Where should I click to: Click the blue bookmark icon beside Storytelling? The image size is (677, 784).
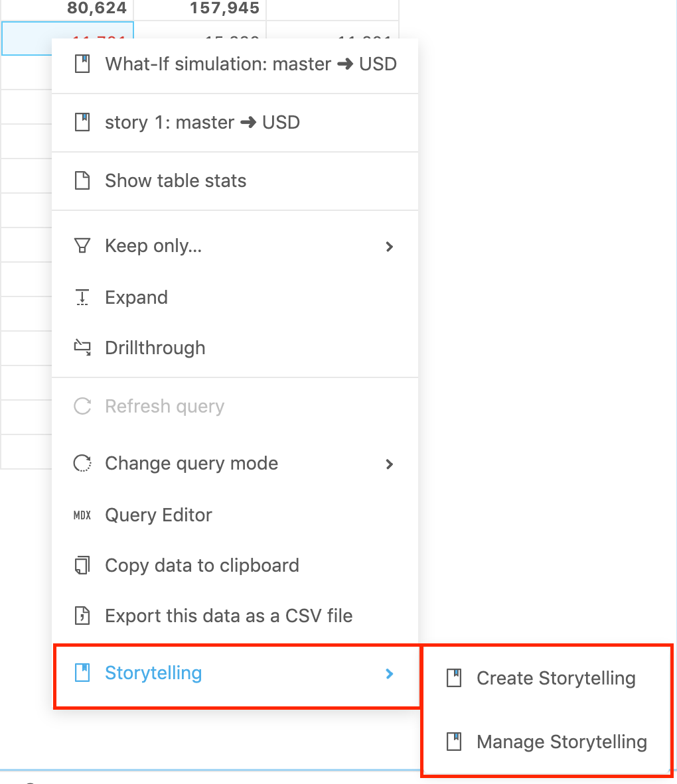(x=82, y=673)
